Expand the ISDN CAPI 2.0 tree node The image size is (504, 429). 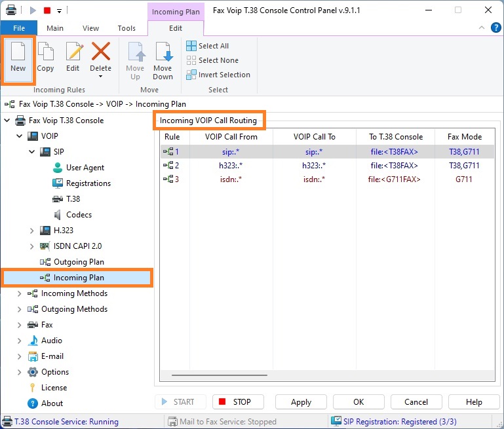pos(31,246)
